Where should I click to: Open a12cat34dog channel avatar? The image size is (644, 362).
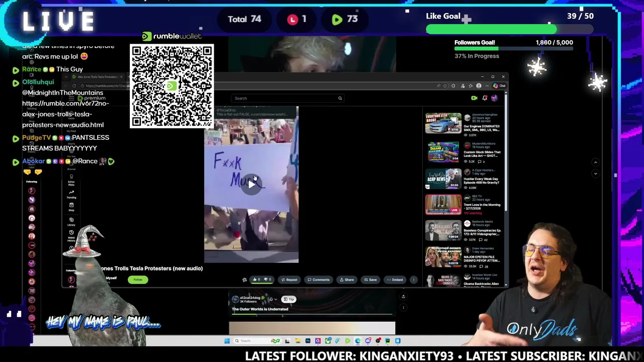point(235,299)
